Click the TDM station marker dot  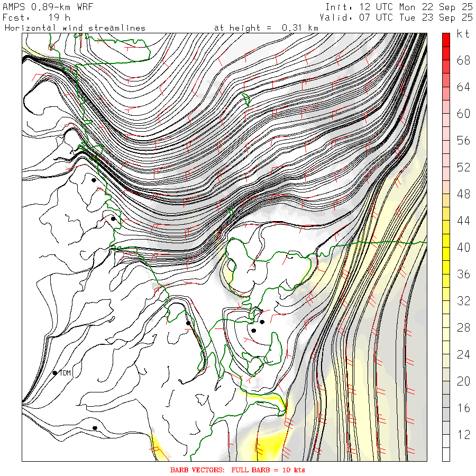click(x=55, y=373)
